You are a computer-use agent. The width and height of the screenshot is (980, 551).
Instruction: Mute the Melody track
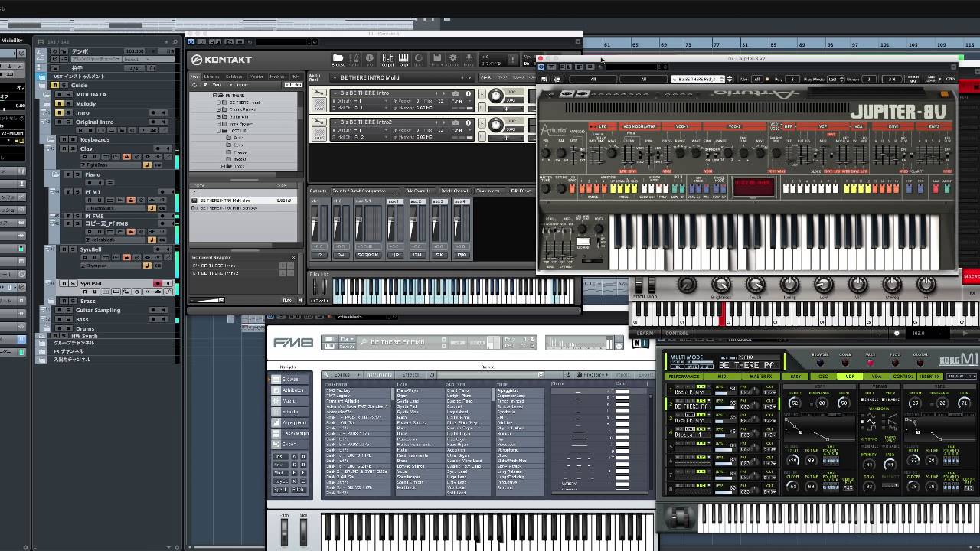[59, 103]
